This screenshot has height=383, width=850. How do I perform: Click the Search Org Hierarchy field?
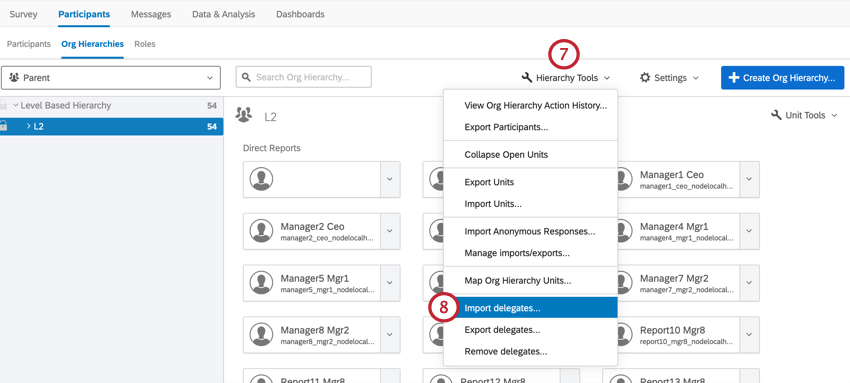click(x=304, y=77)
